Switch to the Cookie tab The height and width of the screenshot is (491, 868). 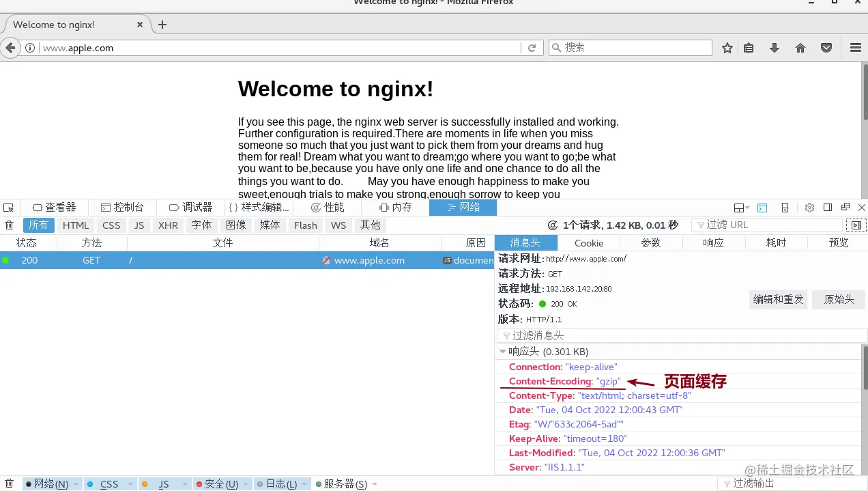(588, 242)
